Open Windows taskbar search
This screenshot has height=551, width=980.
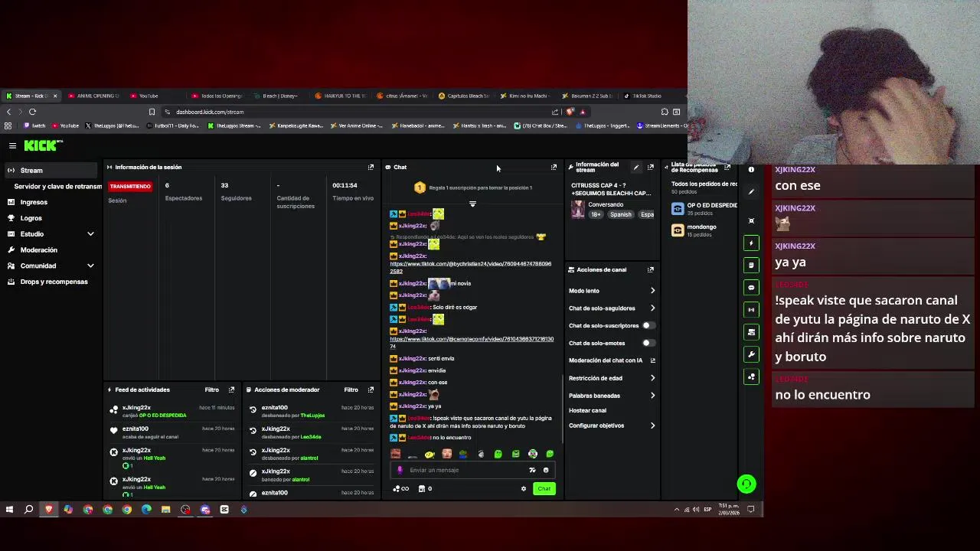(x=29, y=509)
